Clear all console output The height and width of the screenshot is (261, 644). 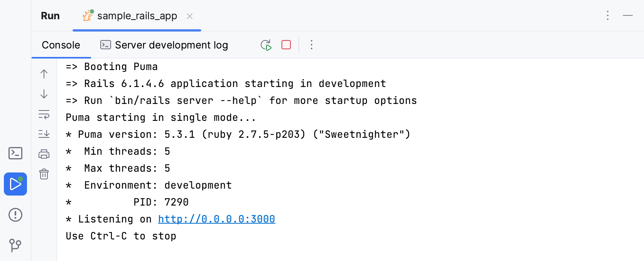pyautogui.click(x=44, y=174)
